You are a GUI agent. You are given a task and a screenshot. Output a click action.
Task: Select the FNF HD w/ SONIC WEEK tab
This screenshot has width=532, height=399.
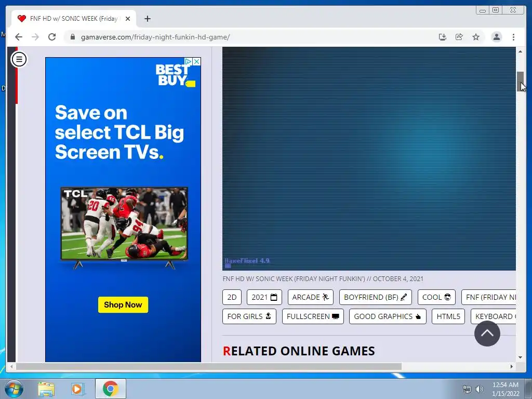pyautogui.click(x=74, y=19)
